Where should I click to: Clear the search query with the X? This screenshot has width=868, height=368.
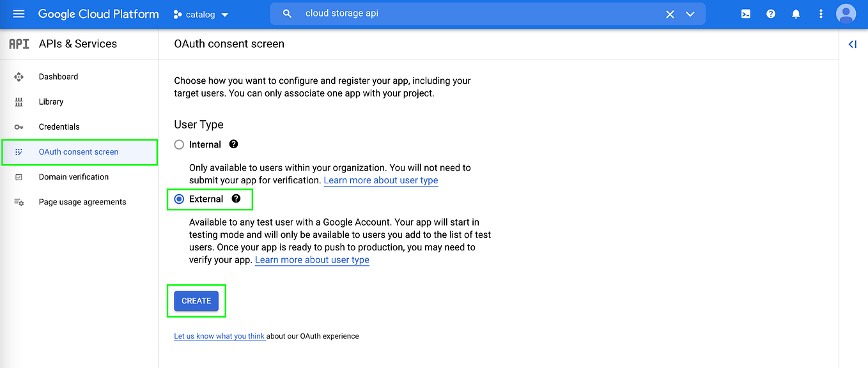pyautogui.click(x=669, y=13)
